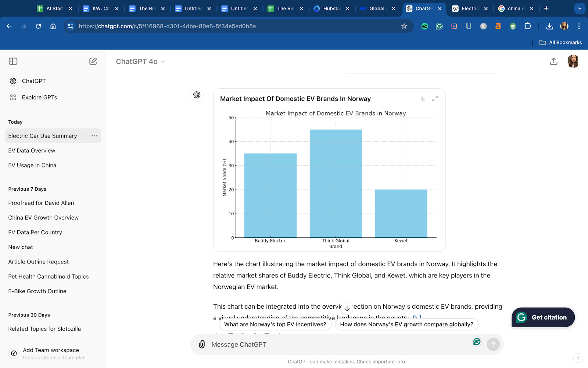Share this conversation via upload icon

(x=553, y=61)
